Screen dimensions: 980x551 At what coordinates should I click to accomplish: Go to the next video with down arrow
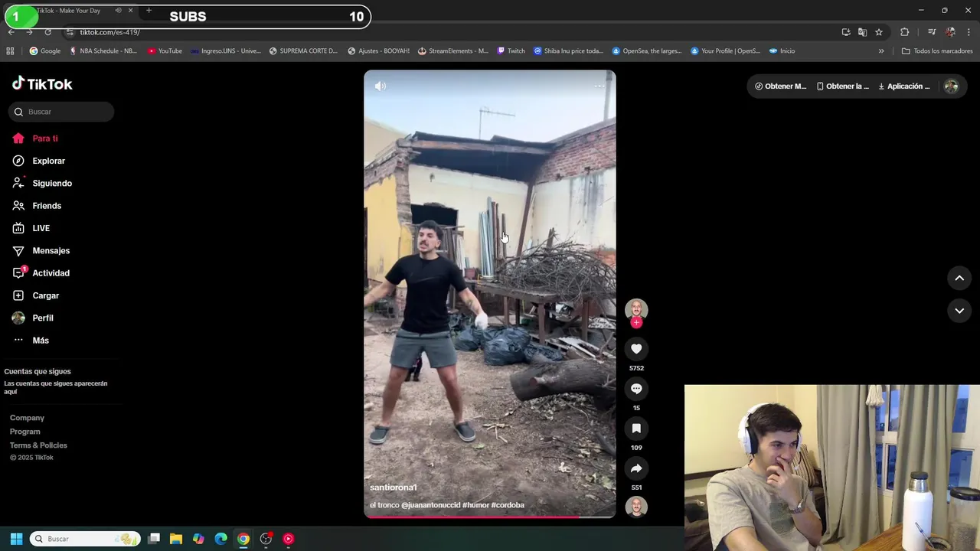point(959,311)
